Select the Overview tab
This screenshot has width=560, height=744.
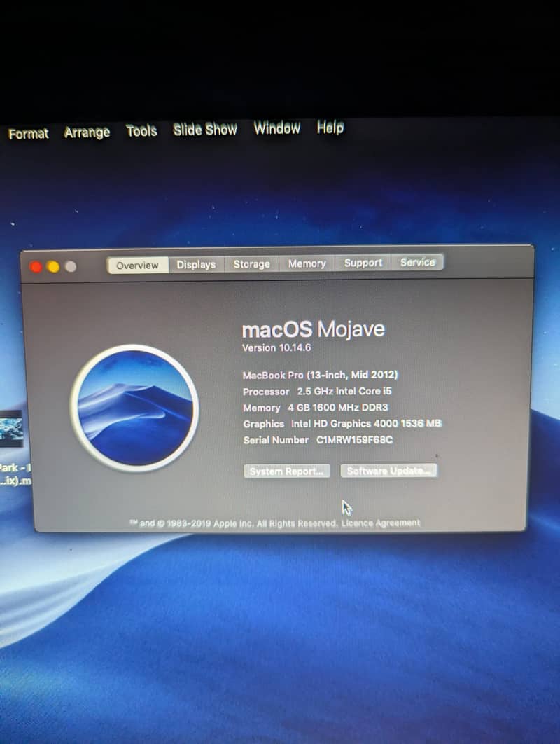(x=137, y=266)
